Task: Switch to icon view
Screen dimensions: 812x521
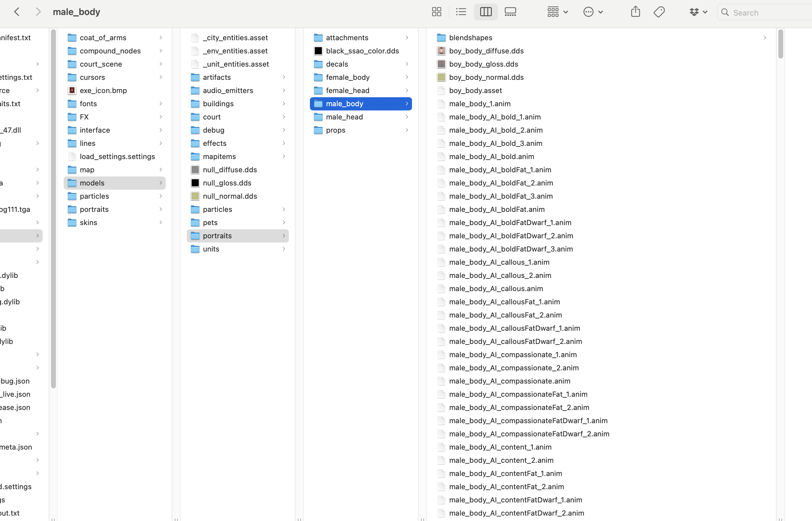Action: pyautogui.click(x=436, y=12)
